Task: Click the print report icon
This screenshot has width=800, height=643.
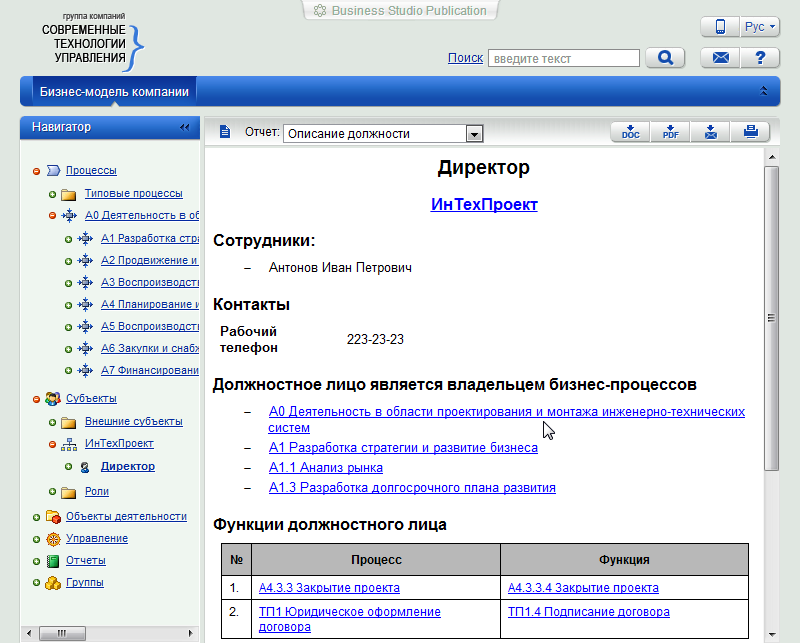Action: click(750, 132)
